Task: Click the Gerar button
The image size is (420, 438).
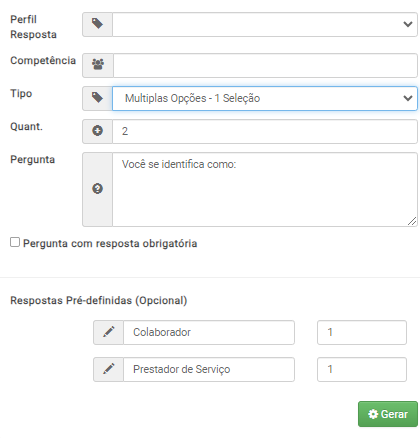Action: (388, 414)
